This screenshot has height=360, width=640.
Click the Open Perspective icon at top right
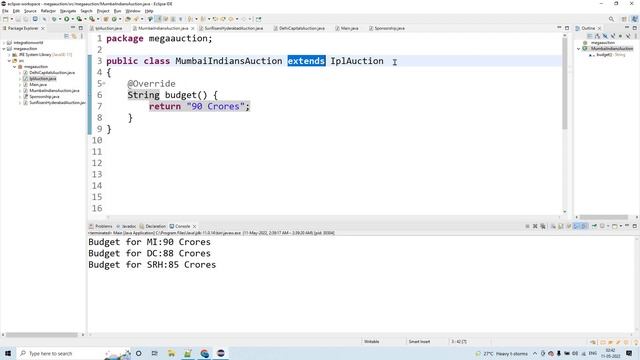tap(624, 19)
